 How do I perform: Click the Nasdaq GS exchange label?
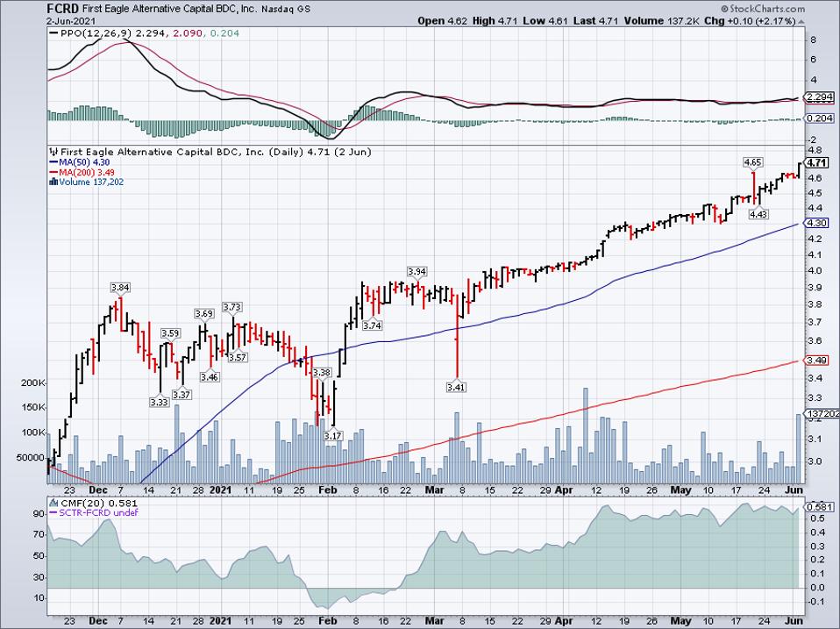[x=286, y=9]
